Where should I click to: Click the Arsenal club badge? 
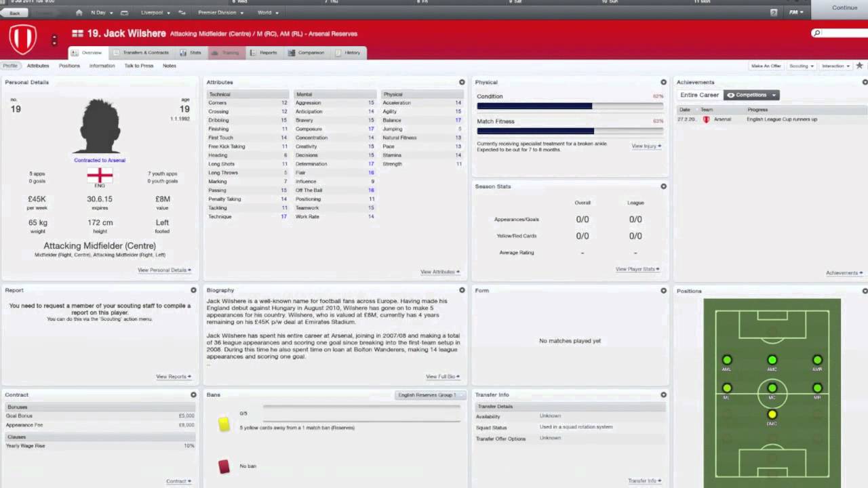coord(22,39)
